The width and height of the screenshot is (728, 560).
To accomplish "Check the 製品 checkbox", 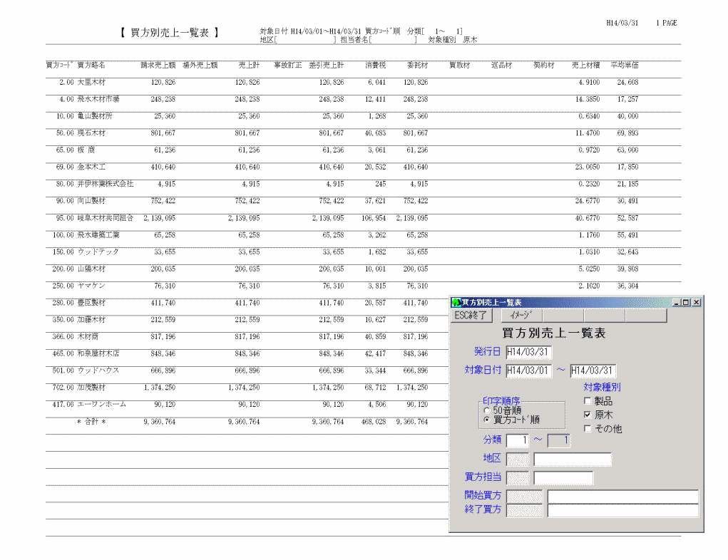I will (x=588, y=401).
